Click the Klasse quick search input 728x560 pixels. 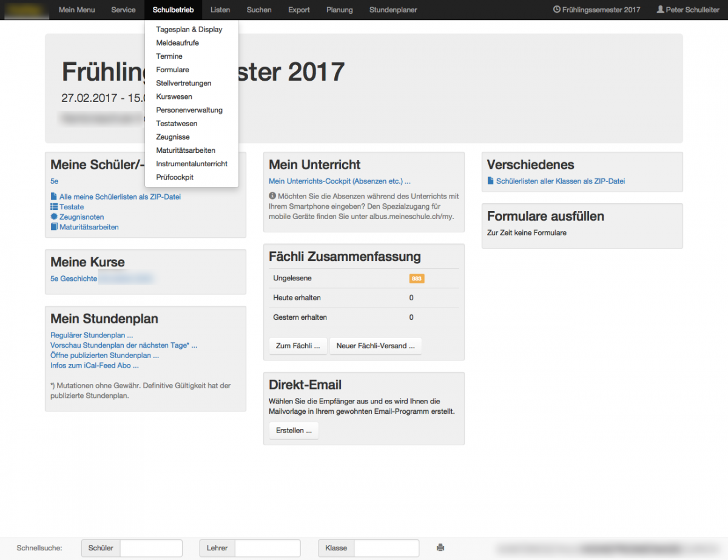[386, 548]
